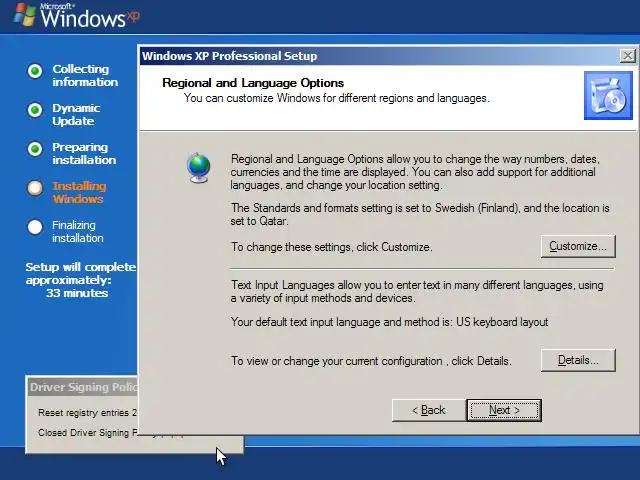Screen dimensions: 640x480
Task: Select the 'Installing Windows' step text
Action: click(x=79, y=193)
